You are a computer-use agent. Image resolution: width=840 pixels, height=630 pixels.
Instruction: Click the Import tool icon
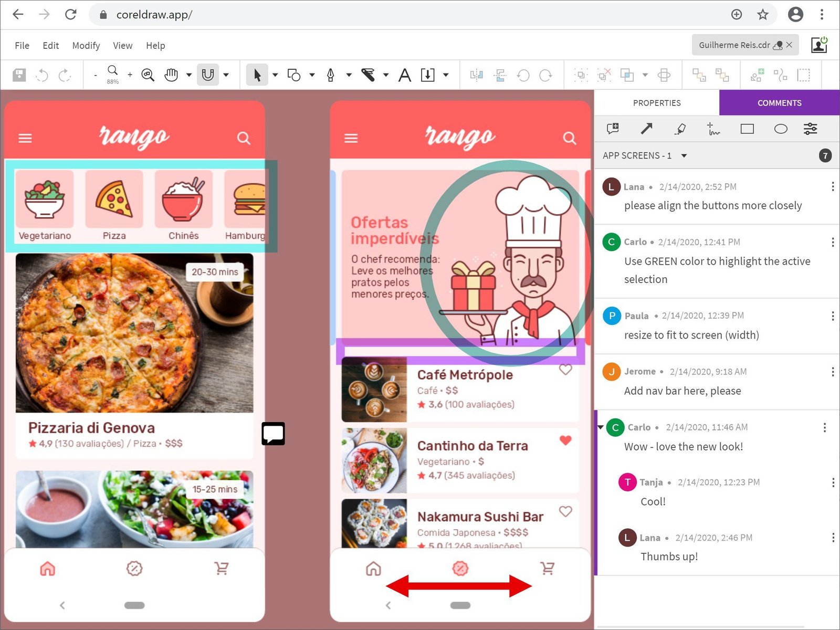[x=428, y=75]
